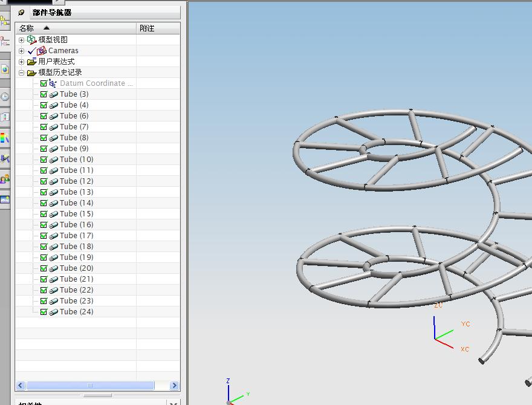Click the horizontal scrollbar right arrow

coord(174,385)
